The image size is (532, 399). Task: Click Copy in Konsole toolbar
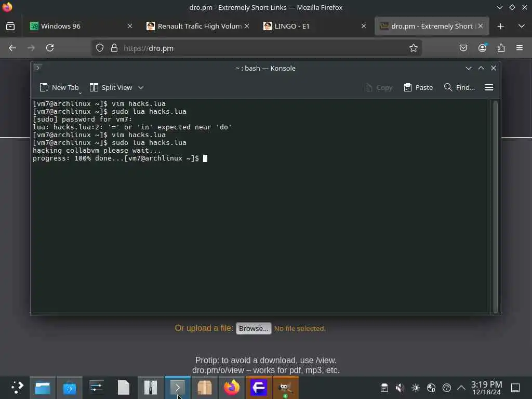pos(379,87)
